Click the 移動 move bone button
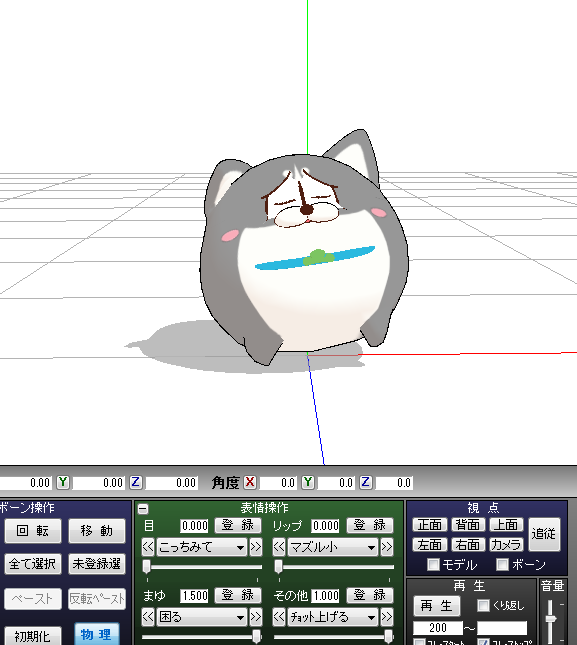The width and height of the screenshot is (577, 645). pos(97,531)
